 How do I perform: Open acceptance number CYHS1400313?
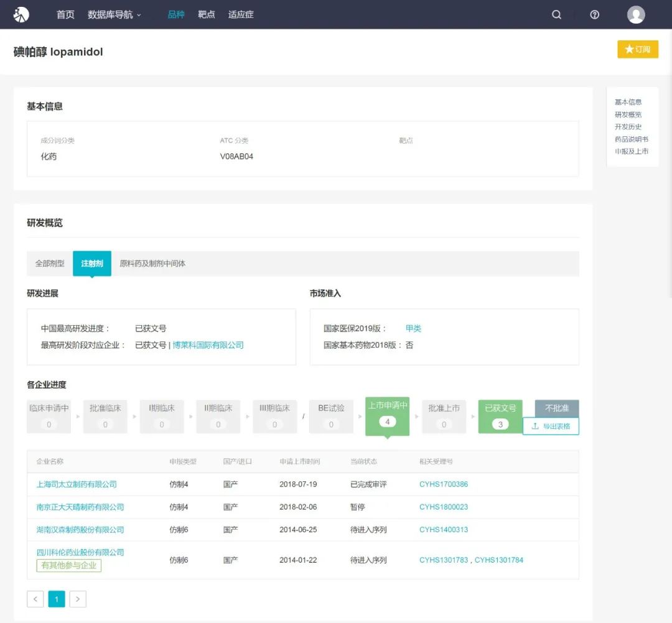pos(444,530)
